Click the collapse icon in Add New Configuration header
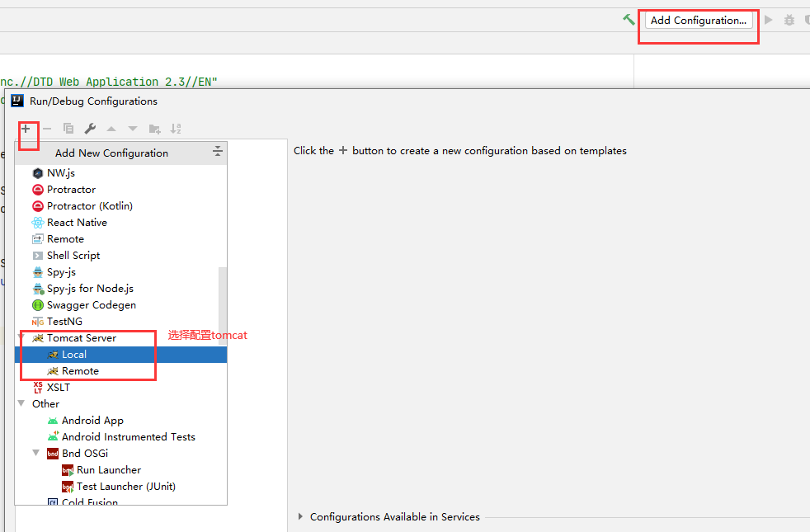The width and height of the screenshot is (810, 532). 218,151
